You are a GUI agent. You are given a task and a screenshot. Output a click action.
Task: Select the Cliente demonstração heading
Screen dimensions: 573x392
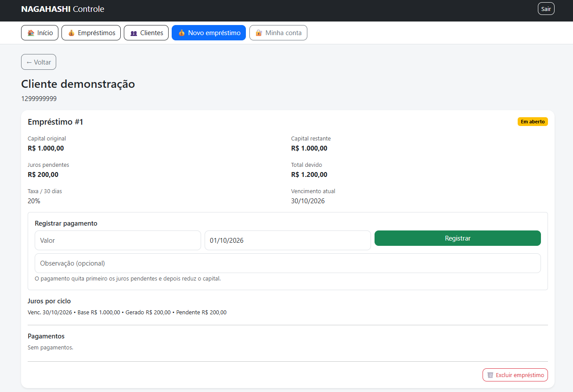(78, 84)
